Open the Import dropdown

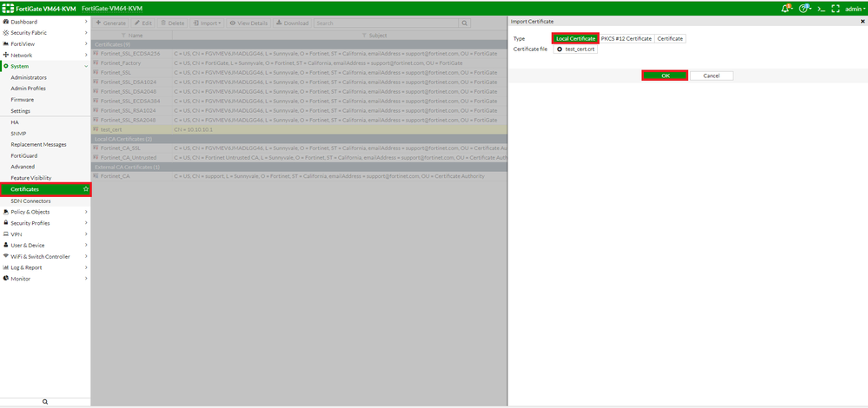(x=207, y=23)
